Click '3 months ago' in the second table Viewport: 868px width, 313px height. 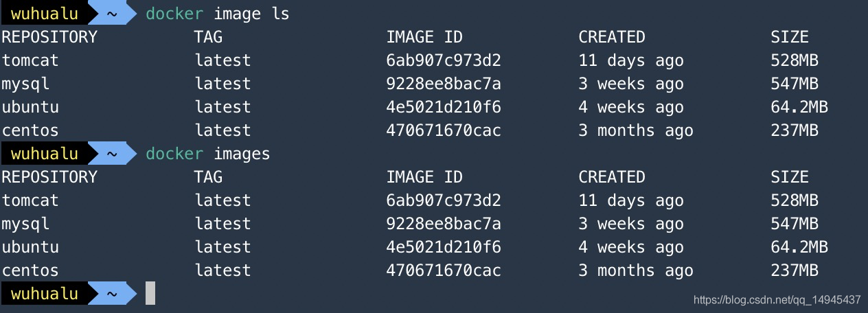[x=636, y=270]
